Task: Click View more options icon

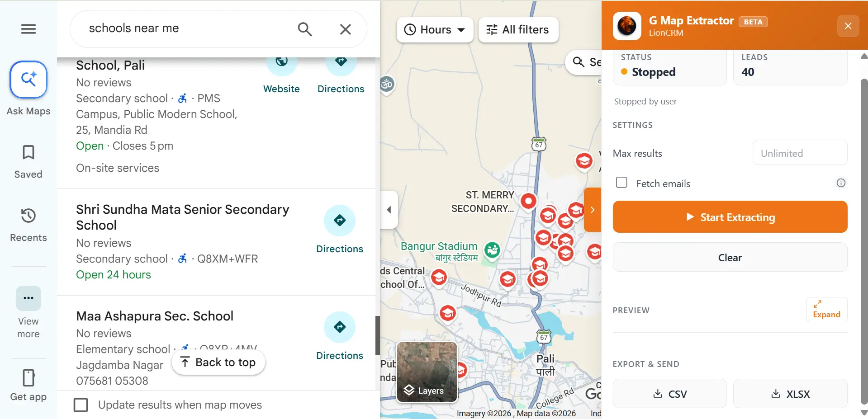Action: tap(28, 298)
